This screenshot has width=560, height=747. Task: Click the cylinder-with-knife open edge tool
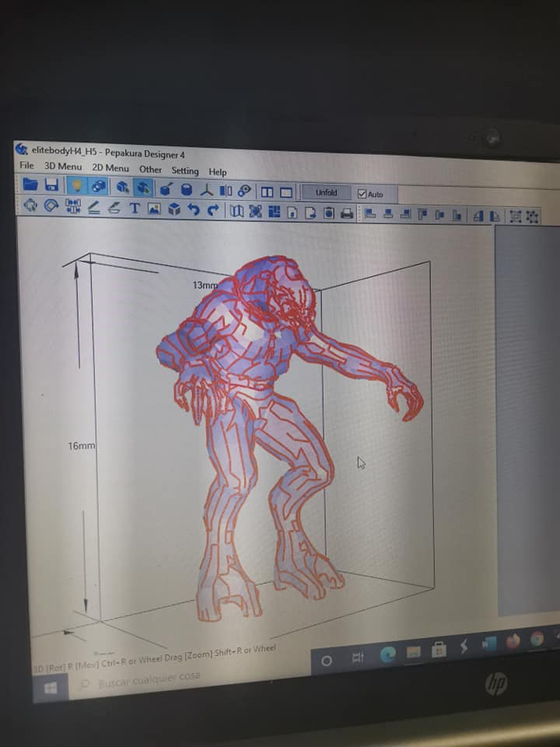(x=166, y=189)
